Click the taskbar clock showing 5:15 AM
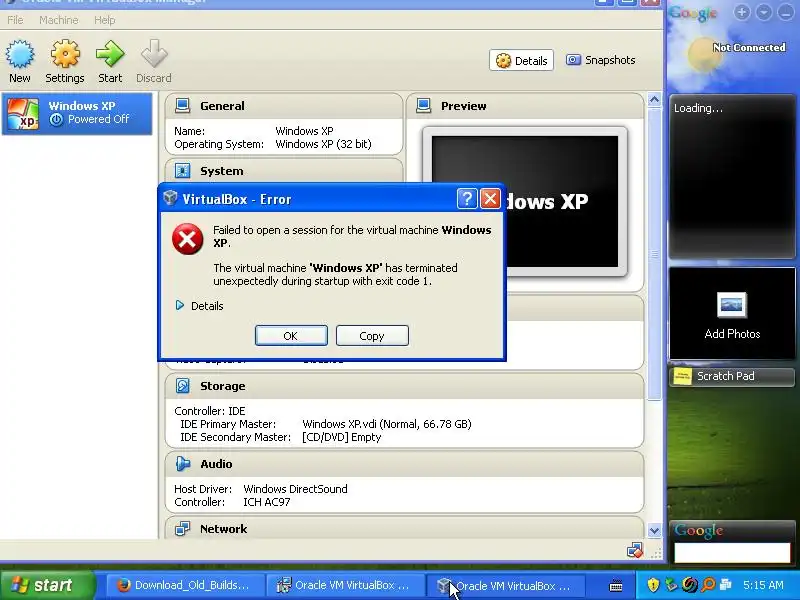This screenshot has height=600, width=800. [763, 585]
